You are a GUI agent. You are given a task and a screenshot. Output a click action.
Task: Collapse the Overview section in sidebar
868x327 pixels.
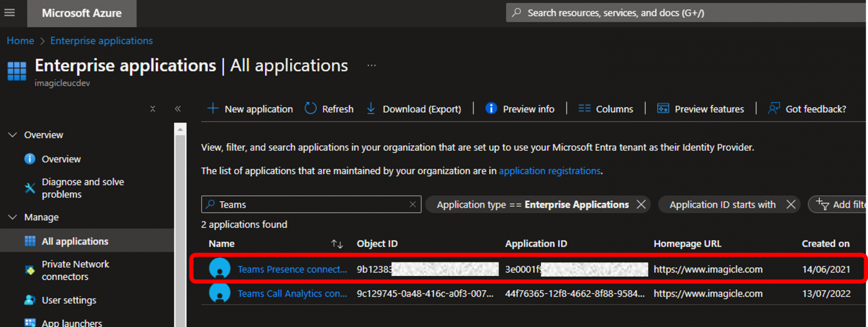pos(12,135)
